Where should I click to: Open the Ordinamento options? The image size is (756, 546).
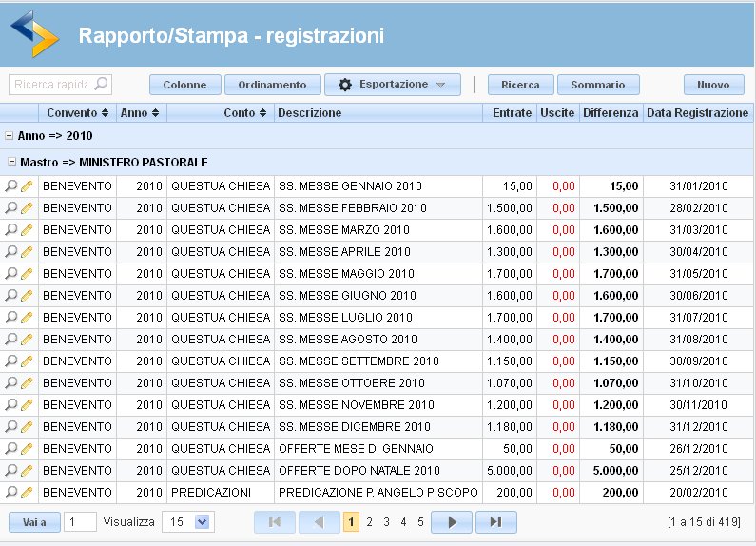272,85
